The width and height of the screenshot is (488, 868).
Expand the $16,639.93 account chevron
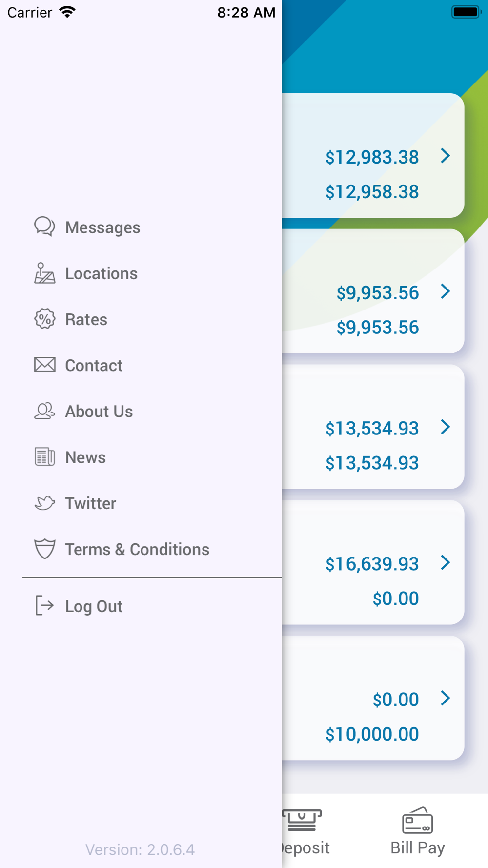coord(445,562)
